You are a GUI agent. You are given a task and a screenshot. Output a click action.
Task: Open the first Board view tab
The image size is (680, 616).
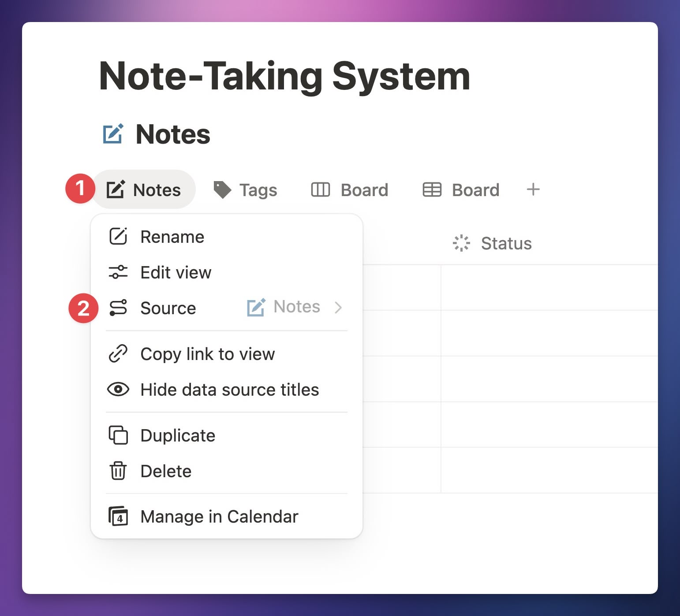350,190
